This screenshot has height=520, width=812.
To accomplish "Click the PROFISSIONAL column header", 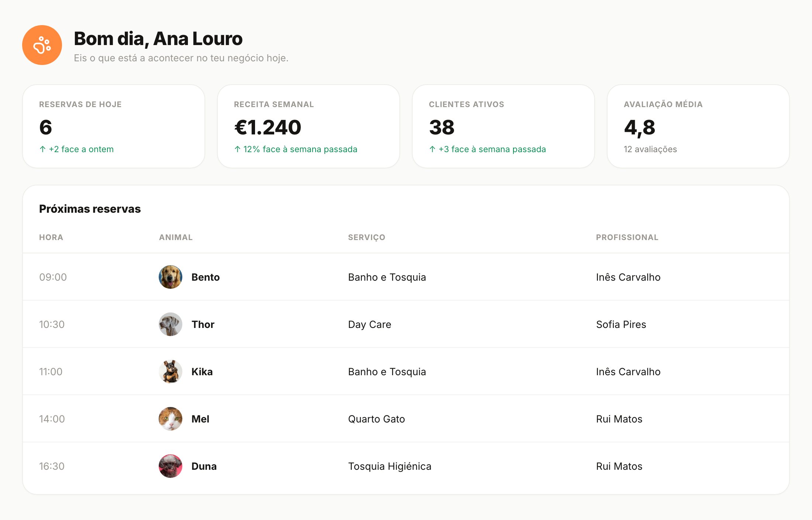I will click(x=627, y=237).
